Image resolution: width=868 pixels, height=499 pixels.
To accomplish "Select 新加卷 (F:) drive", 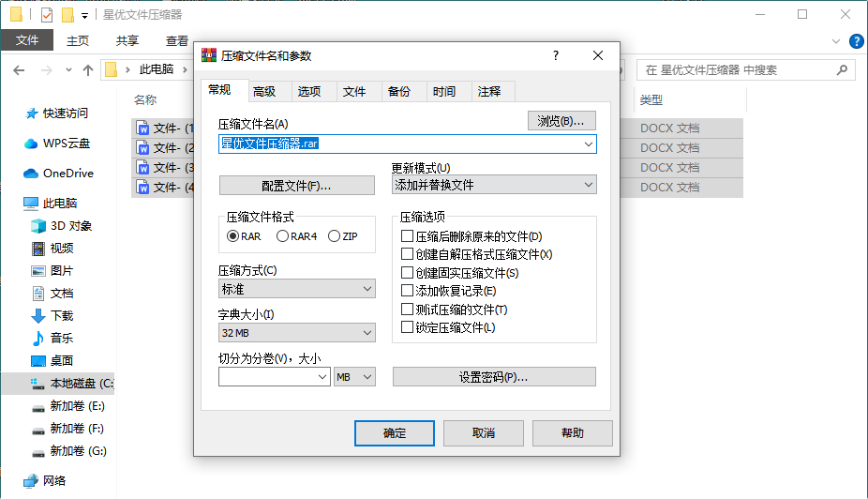I will click(68, 429).
